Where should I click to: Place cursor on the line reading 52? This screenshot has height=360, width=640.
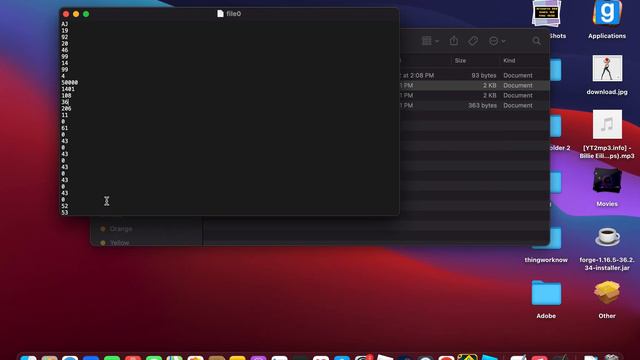tap(64, 206)
